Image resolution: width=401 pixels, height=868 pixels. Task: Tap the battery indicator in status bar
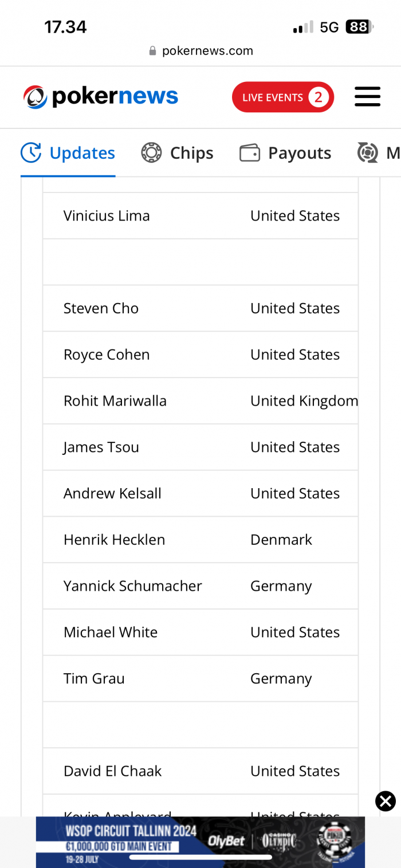[x=359, y=27]
